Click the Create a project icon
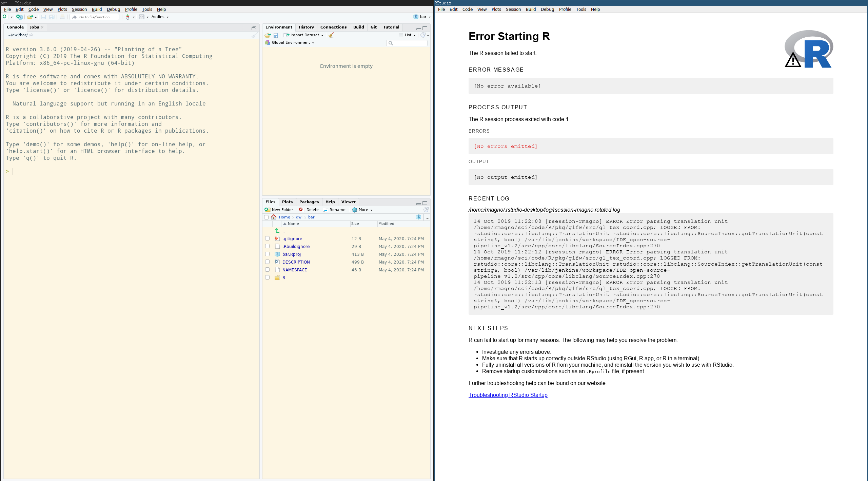This screenshot has height=481, width=868. click(19, 17)
